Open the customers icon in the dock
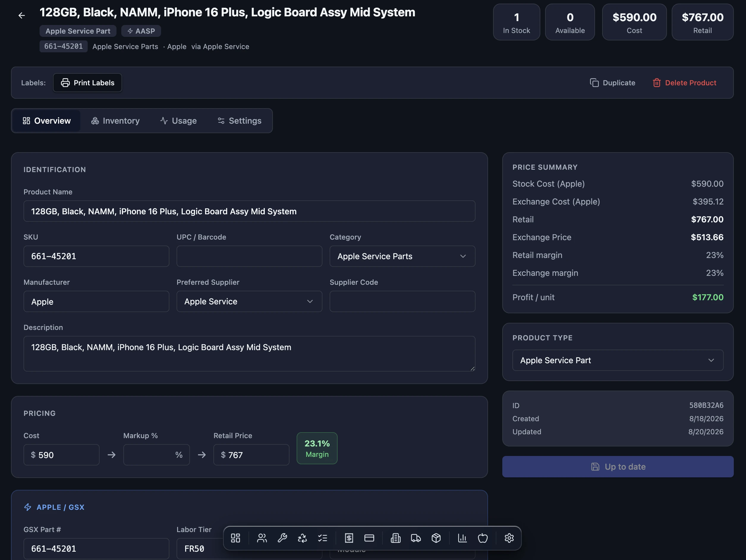The height and width of the screenshot is (560, 746). 262,538
